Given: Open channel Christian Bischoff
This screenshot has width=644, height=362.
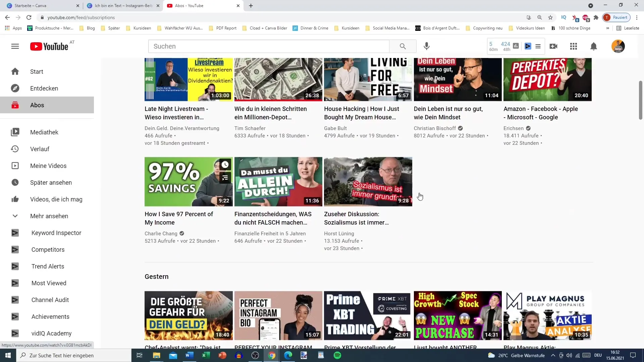Looking at the screenshot, I should (x=435, y=128).
